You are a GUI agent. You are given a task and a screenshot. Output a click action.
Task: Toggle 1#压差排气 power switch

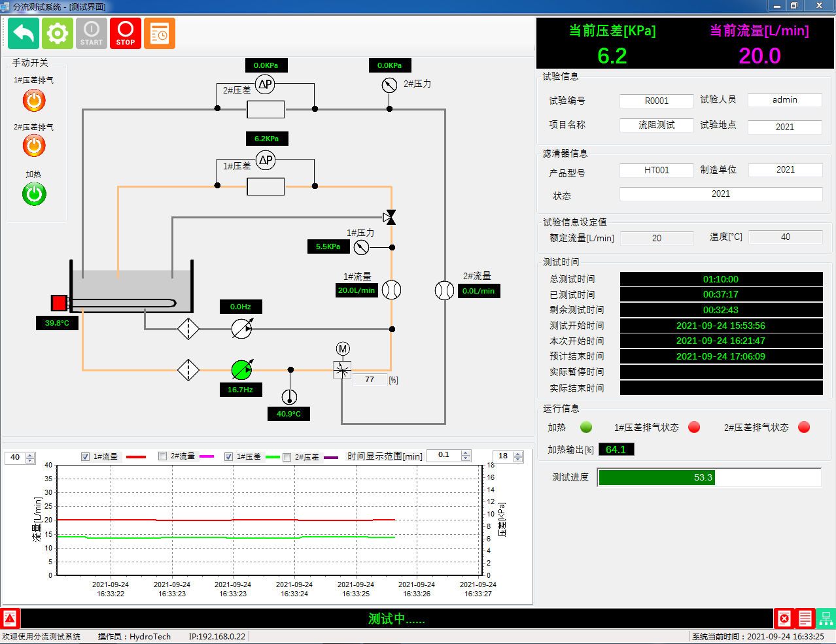[34, 101]
